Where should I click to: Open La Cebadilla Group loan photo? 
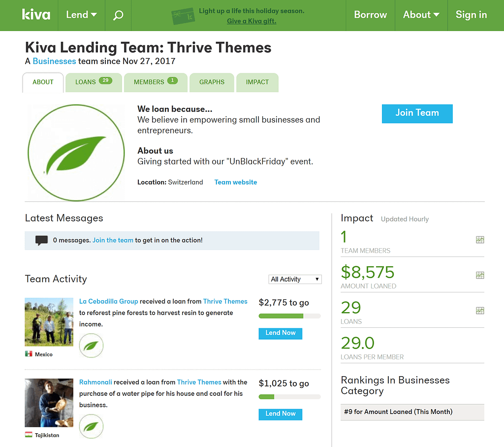coord(49,322)
